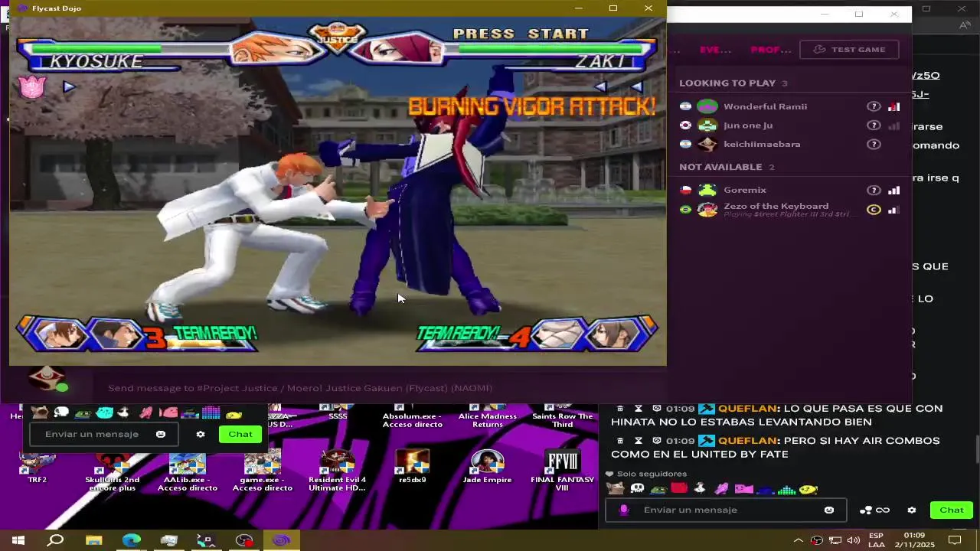The image size is (980, 551).
Task: Click infinity icon in right chat
Action: point(883,510)
